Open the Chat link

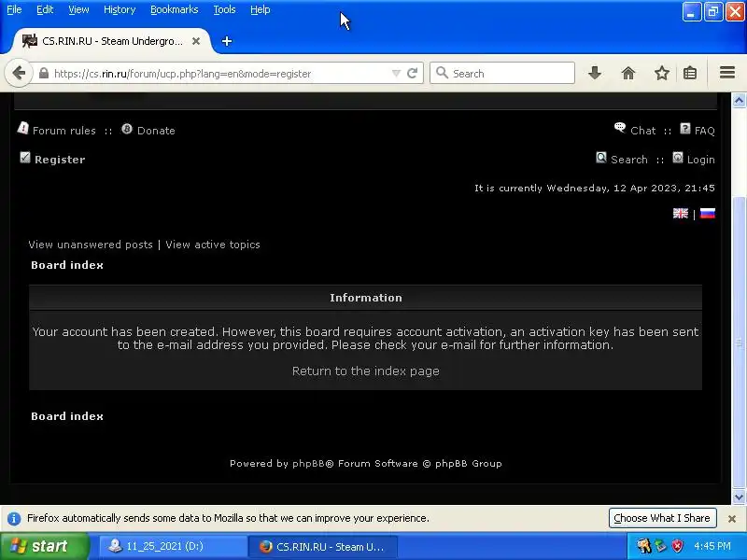click(643, 131)
